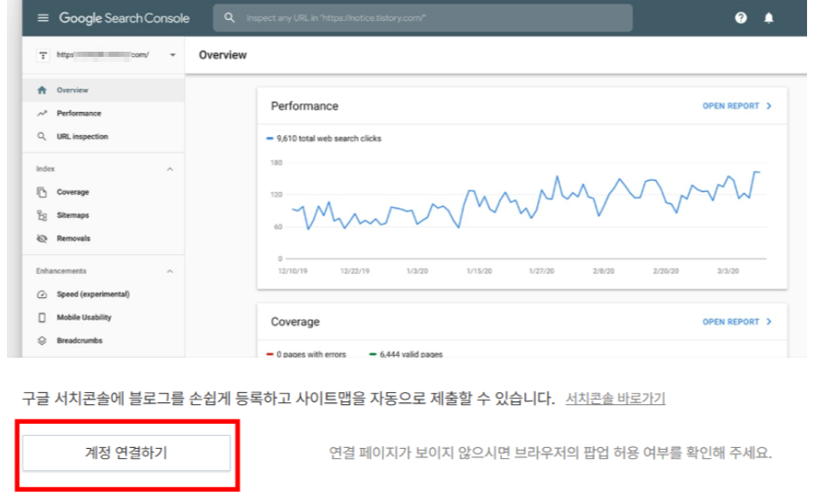Click the 0 pages with errors legend

(306, 354)
